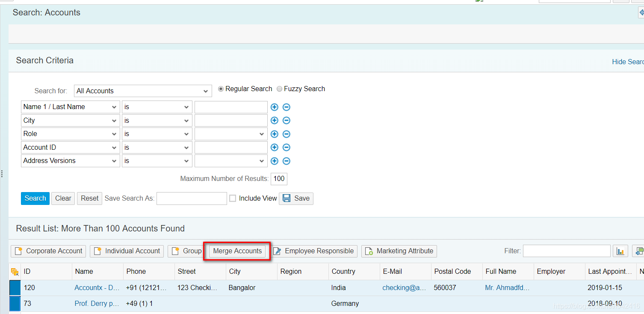Create a new Individual Account
The width and height of the screenshot is (644, 314).
(127, 251)
